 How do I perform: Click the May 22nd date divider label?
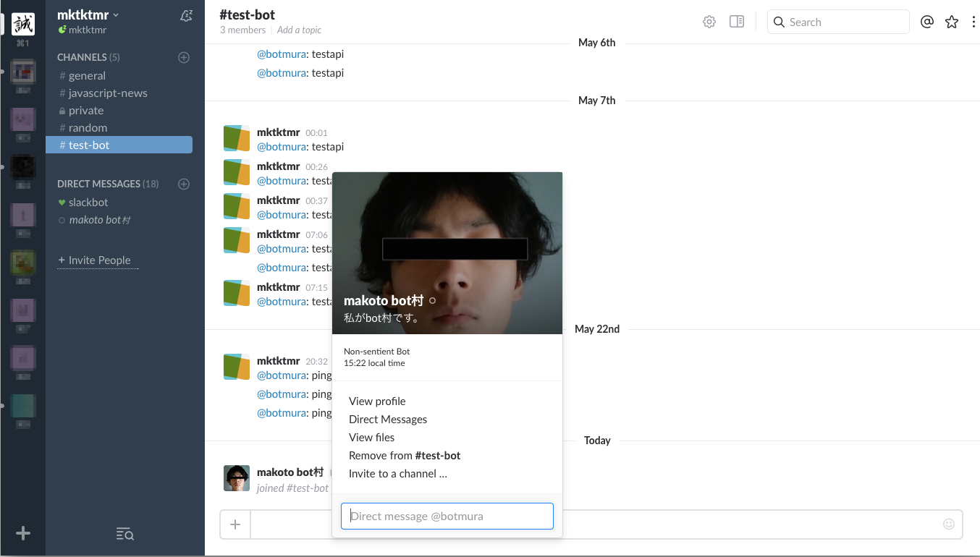tap(597, 328)
